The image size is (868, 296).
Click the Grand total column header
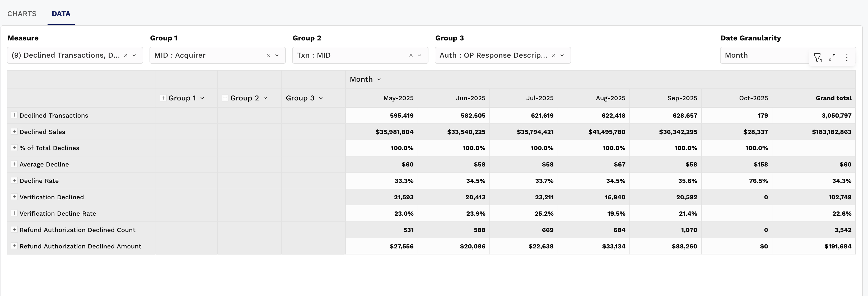833,98
